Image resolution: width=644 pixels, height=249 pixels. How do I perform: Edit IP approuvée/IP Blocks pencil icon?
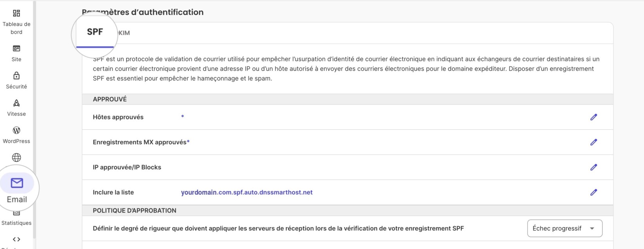coord(594,167)
